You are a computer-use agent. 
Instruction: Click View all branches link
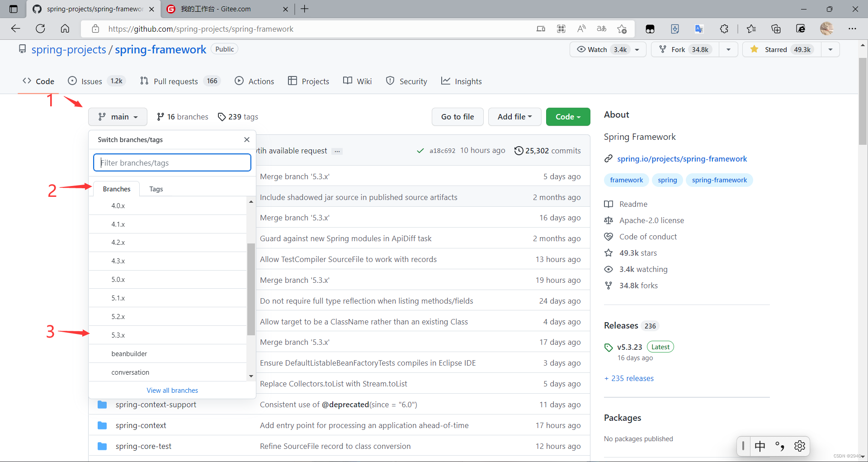click(172, 390)
